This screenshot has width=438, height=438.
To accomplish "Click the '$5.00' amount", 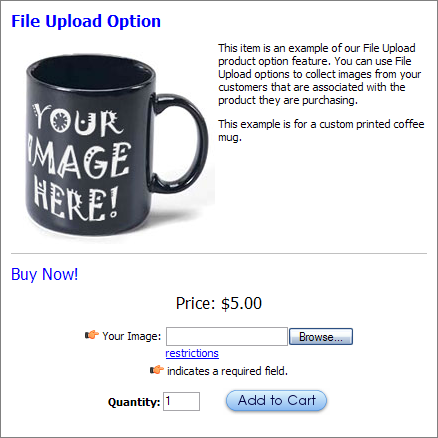I will (x=242, y=303).
